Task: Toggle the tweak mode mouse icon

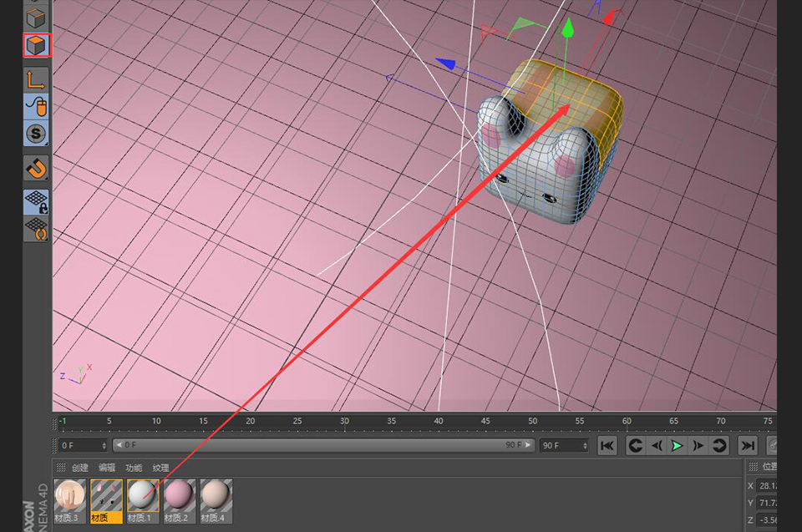Action: tap(37, 106)
